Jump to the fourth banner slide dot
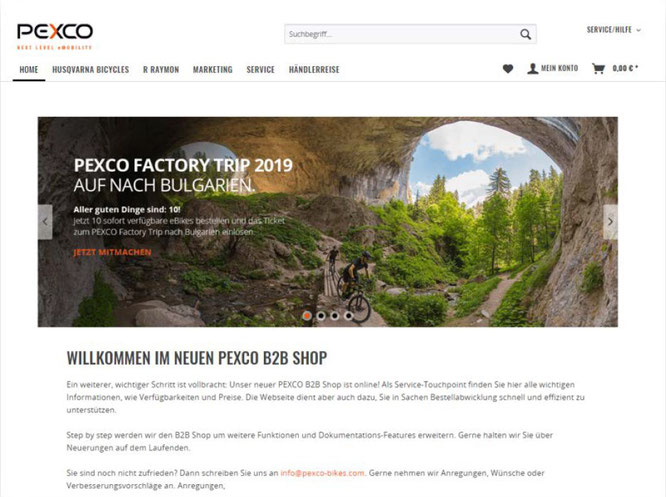This screenshot has height=497, width=666. click(348, 316)
